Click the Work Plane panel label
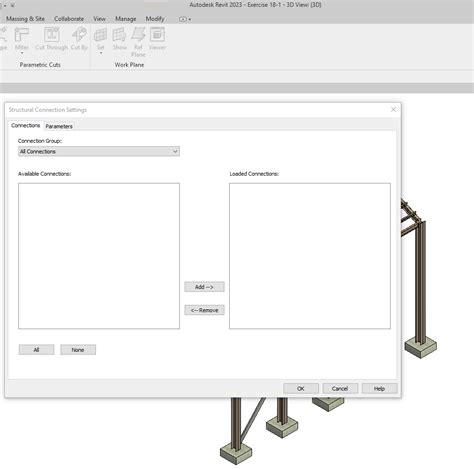Screen dimensions: 474x469 [129, 65]
